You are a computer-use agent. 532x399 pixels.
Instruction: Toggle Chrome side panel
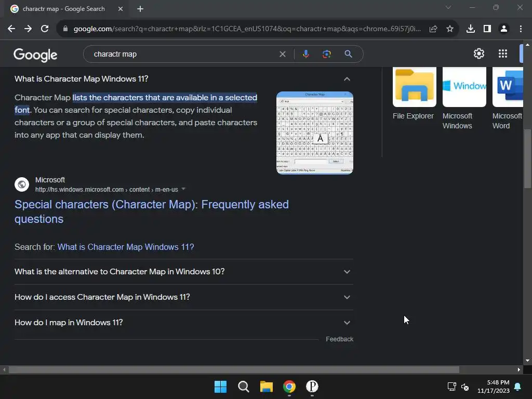487,29
